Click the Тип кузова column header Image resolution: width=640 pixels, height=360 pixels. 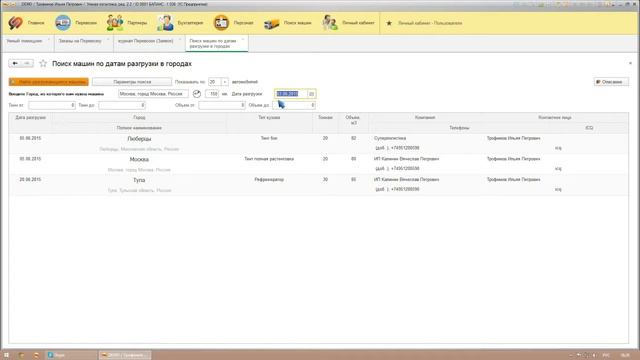click(x=269, y=118)
